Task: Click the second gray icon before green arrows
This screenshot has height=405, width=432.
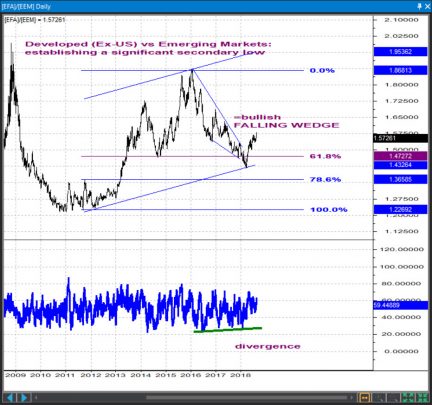Action: 394,398
